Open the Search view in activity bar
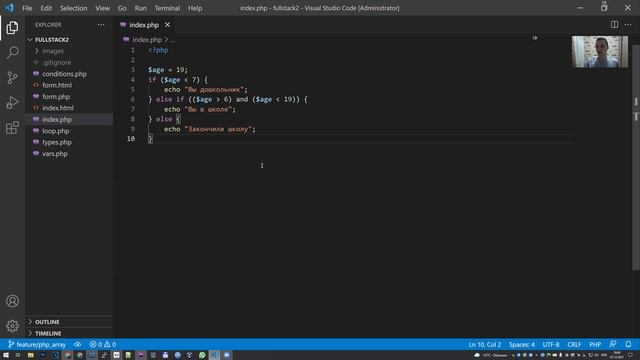The height and width of the screenshot is (360, 640). pos(12,52)
